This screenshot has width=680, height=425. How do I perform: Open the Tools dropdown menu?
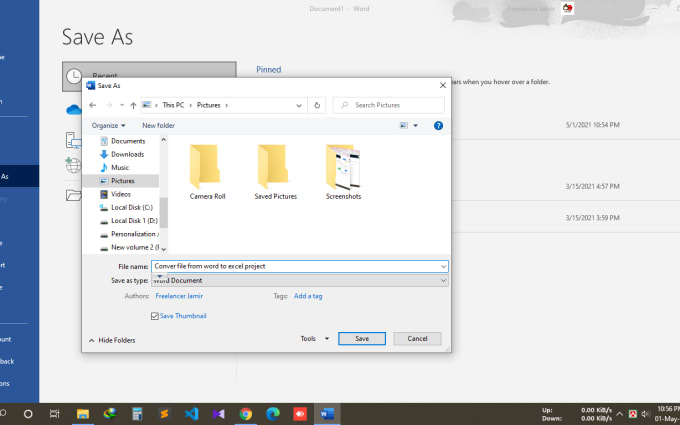pos(315,339)
